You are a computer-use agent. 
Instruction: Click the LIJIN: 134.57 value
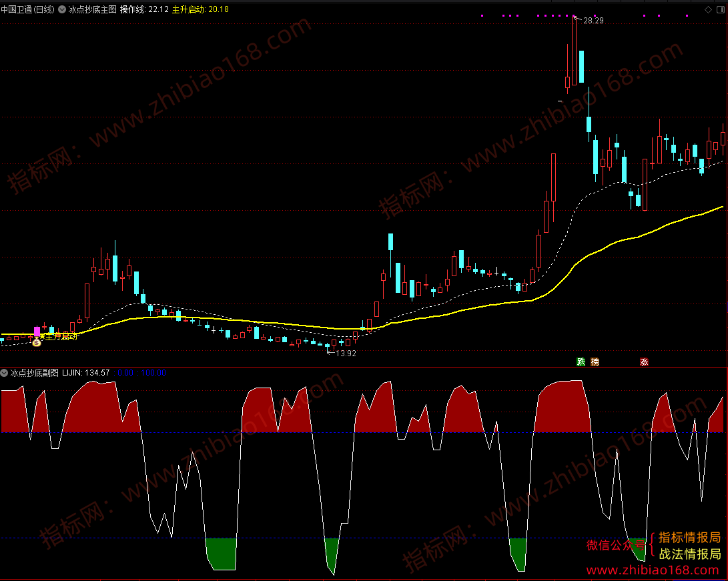coord(86,373)
